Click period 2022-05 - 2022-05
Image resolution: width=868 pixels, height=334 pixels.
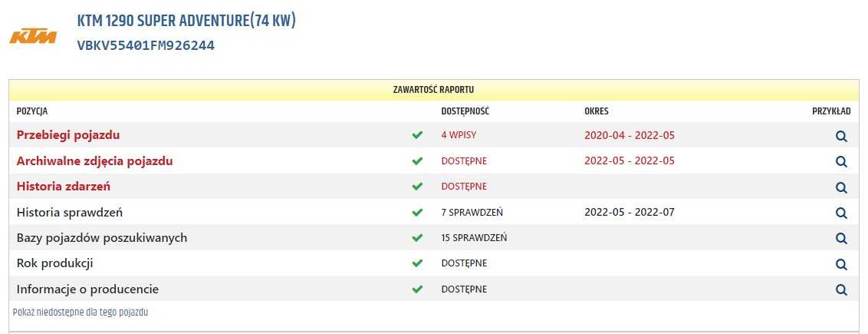point(630,160)
